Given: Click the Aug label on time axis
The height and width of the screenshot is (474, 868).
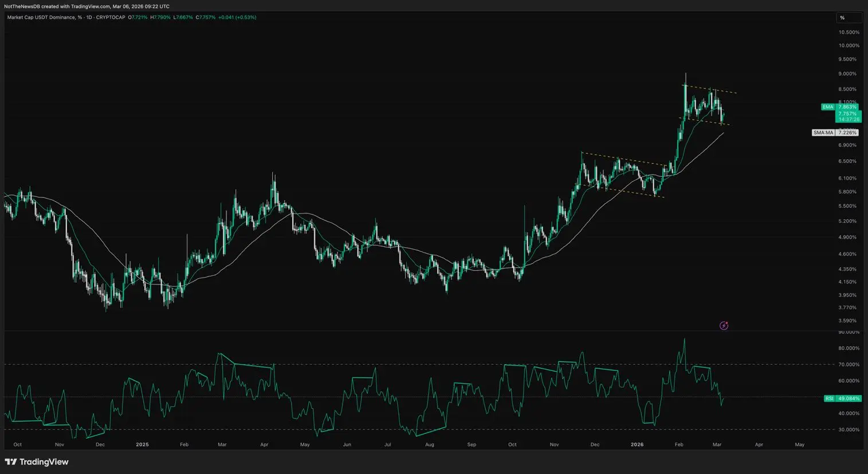Looking at the screenshot, I should (430, 445).
